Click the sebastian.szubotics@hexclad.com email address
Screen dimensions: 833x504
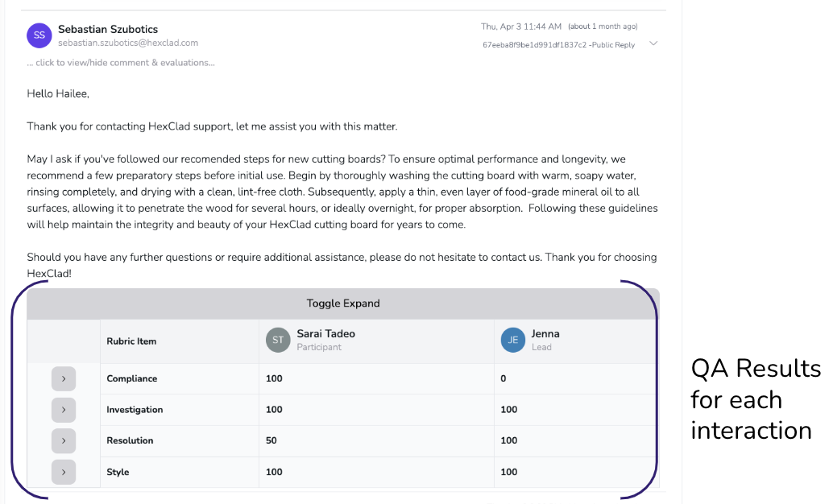(x=128, y=43)
